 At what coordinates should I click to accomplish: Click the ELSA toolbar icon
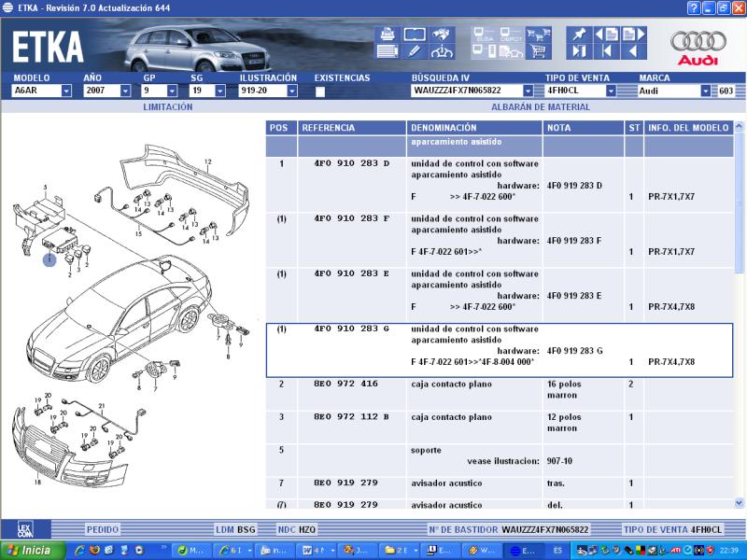coord(485,35)
